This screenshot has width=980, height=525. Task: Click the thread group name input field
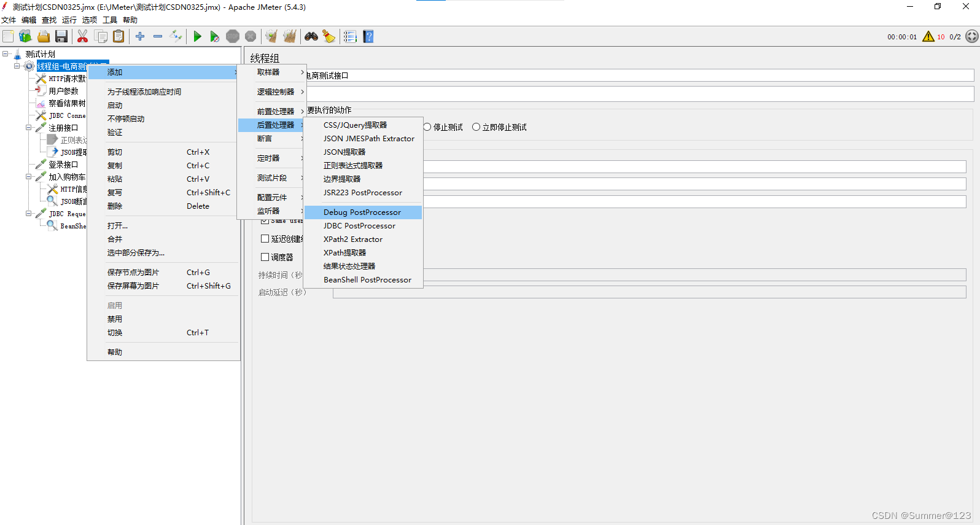640,76
